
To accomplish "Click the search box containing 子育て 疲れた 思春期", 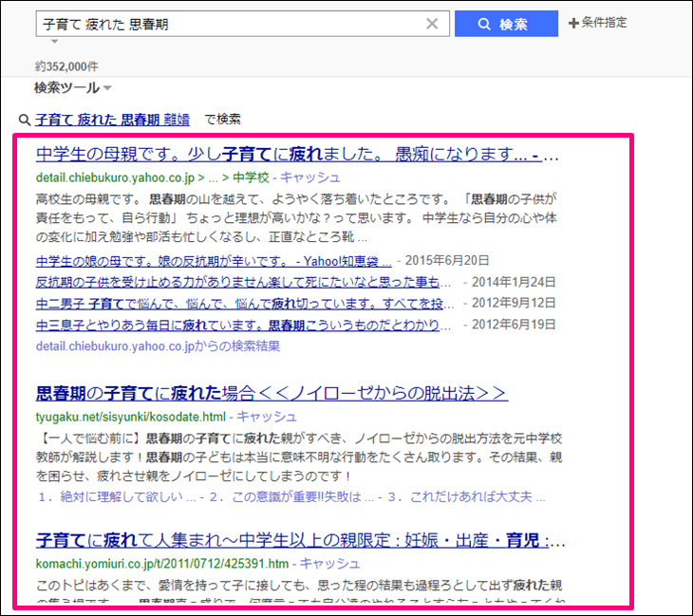I will (242, 24).
